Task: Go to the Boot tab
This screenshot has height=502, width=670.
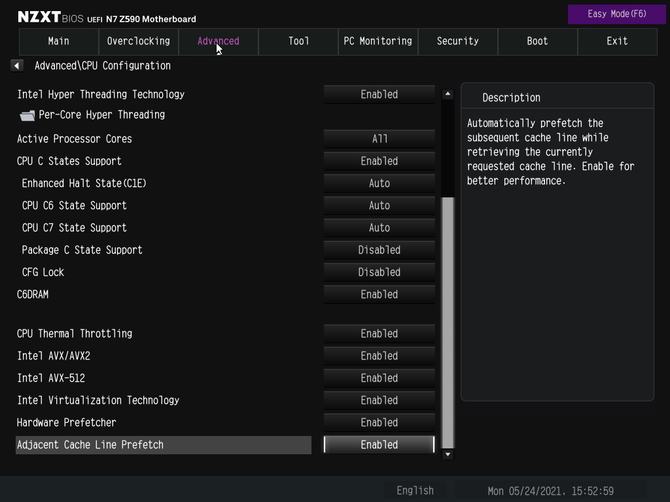Action: coord(538,41)
